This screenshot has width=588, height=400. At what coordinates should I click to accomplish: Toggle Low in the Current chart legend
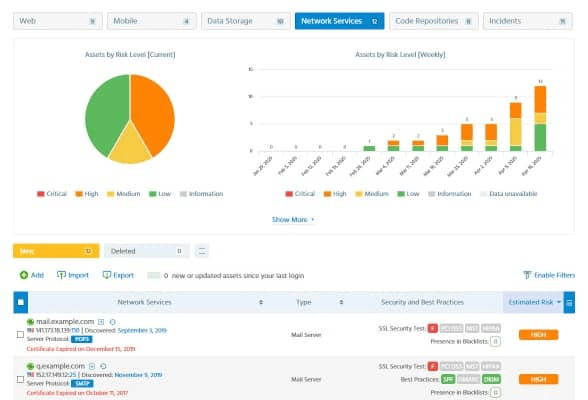pyautogui.click(x=160, y=194)
